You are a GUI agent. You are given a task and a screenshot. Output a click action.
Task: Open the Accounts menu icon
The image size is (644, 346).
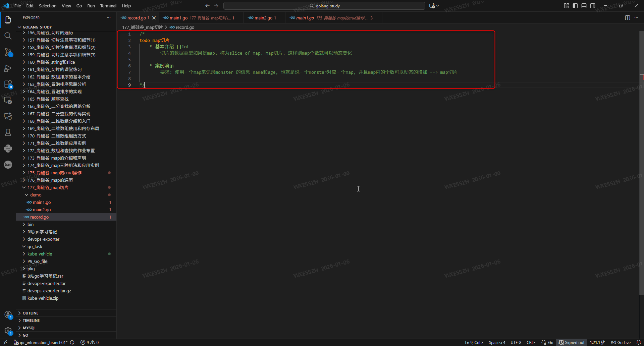[x=8, y=315]
